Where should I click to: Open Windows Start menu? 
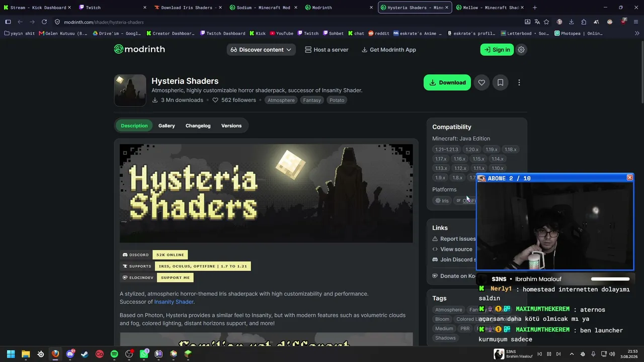point(11,354)
